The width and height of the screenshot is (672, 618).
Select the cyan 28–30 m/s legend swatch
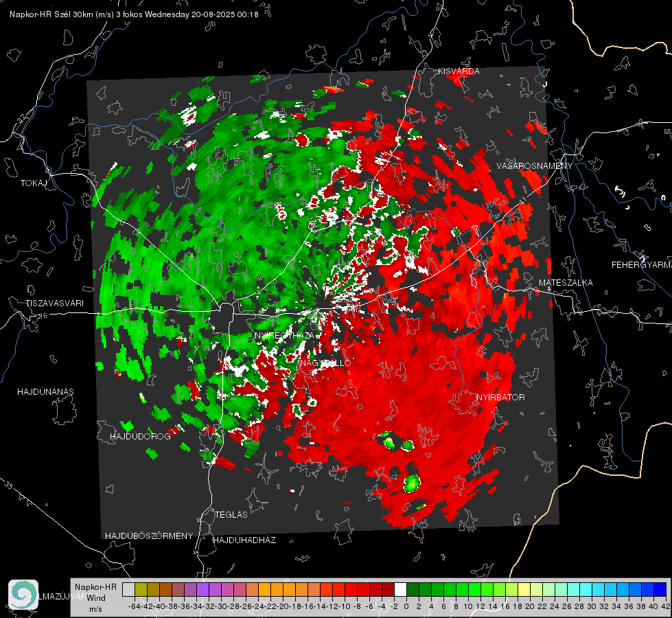586,589
